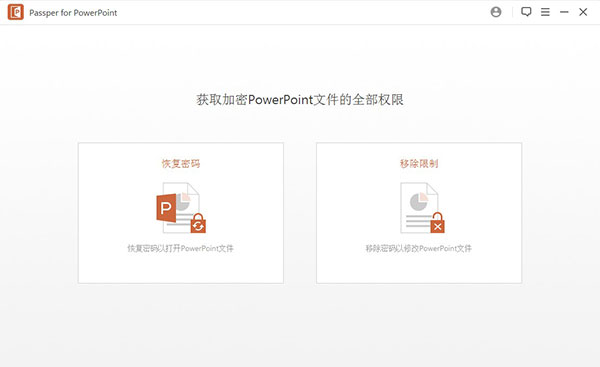The height and width of the screenshot is (367, 600).
Task: Open the feedback chat bubble icon
Action: [526, 12]
